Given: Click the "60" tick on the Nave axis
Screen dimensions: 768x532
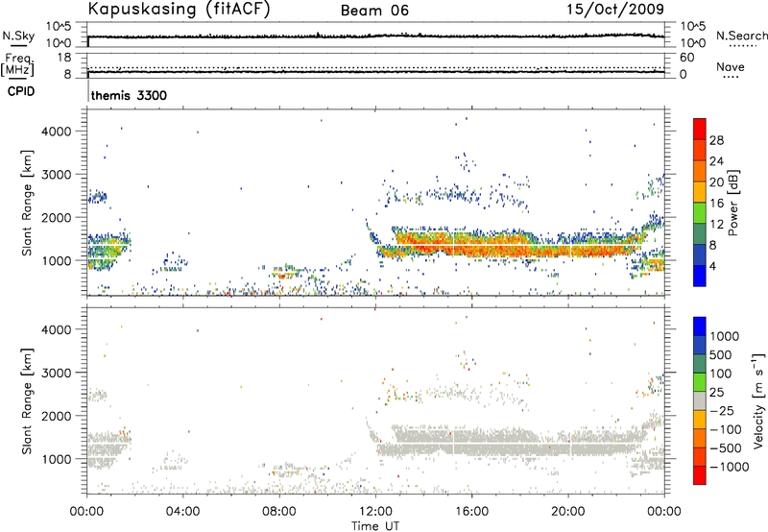Looking at the screenshot, I should click(687, 58).
